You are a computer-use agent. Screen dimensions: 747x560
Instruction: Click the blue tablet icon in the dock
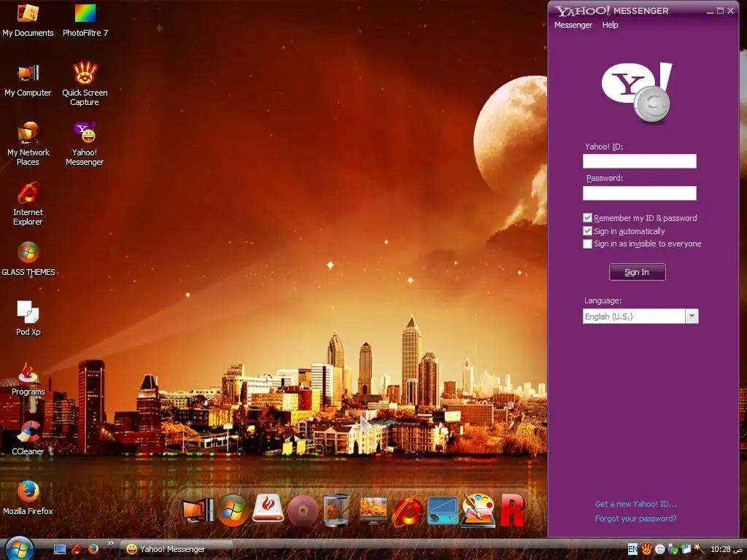click(x=443, y=510)
